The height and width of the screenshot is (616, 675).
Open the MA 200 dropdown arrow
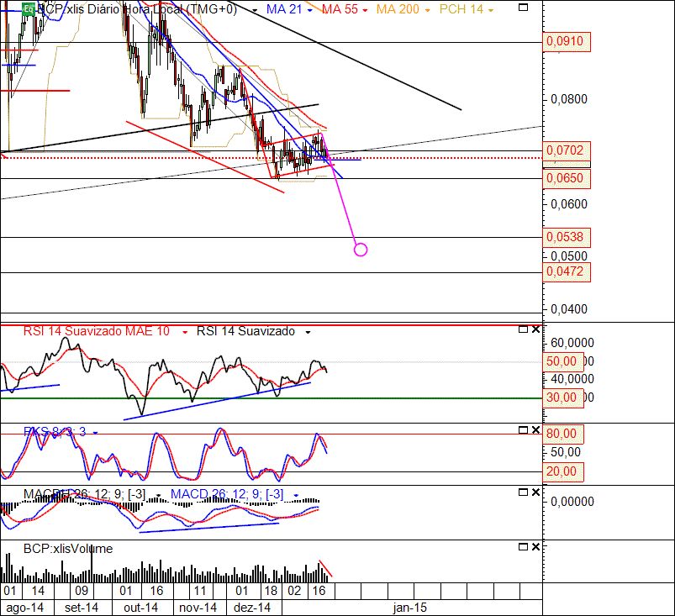428,10
